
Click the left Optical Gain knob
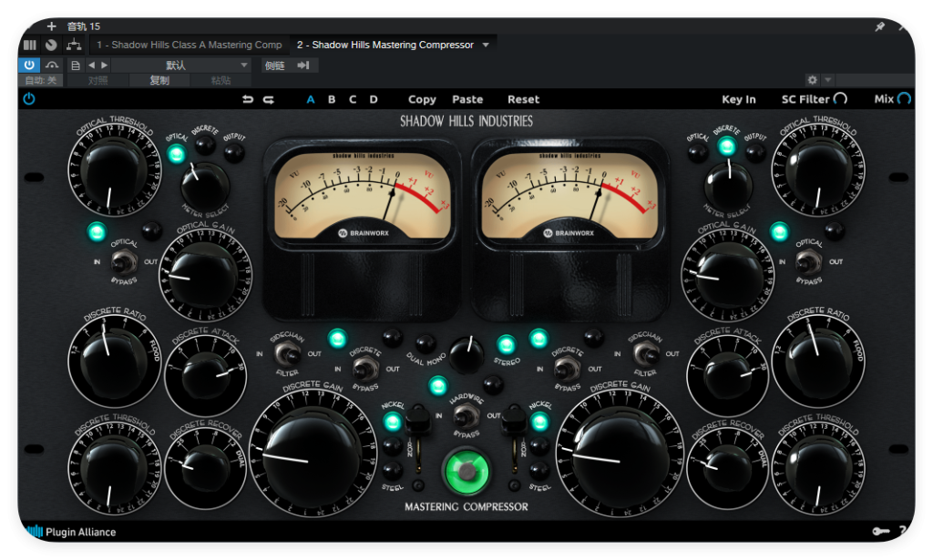[x=205, y=275]
